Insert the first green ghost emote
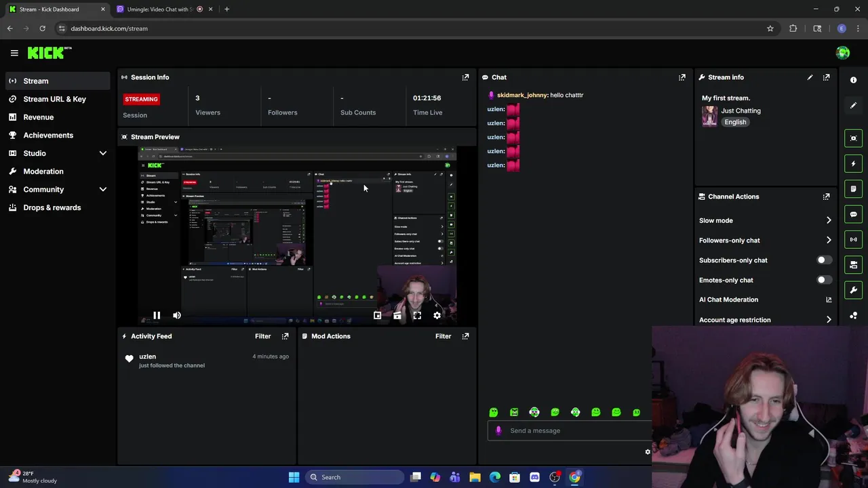 (494, 412)
